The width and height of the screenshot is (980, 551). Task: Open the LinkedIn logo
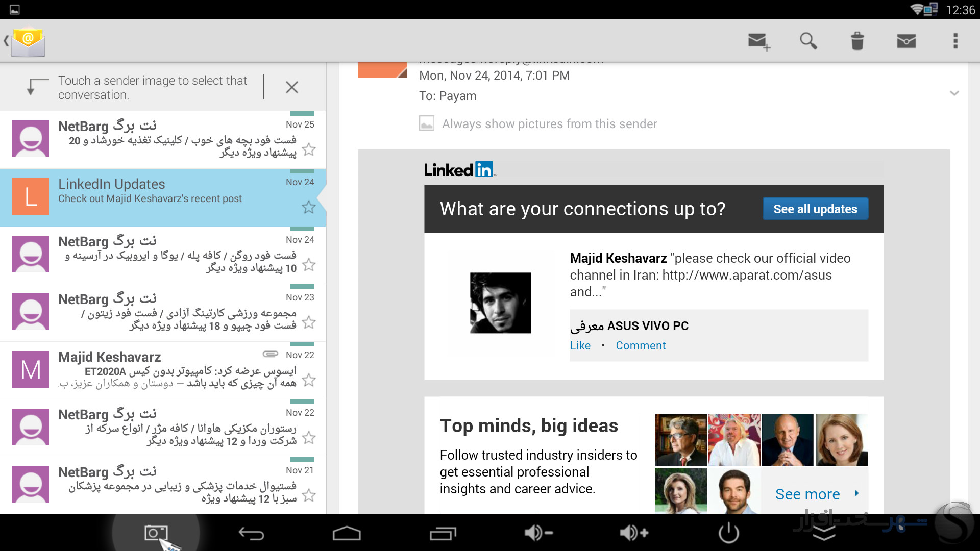pos(459,169)
